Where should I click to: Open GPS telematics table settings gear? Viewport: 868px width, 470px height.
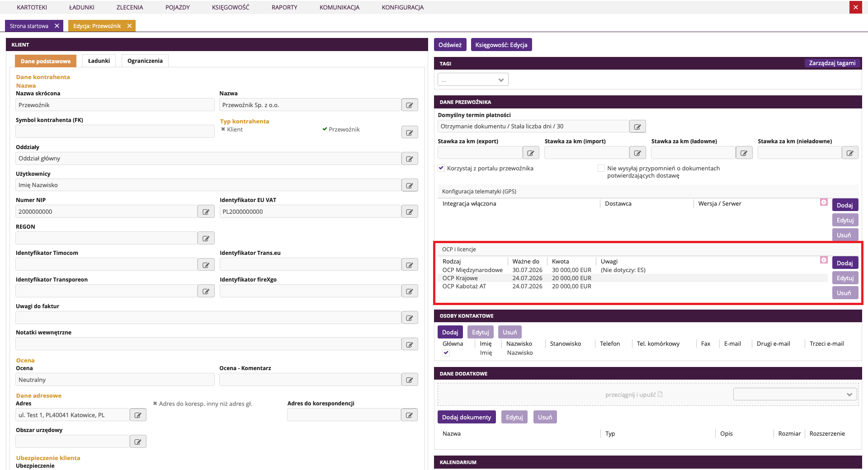click(x=824, y=202)
